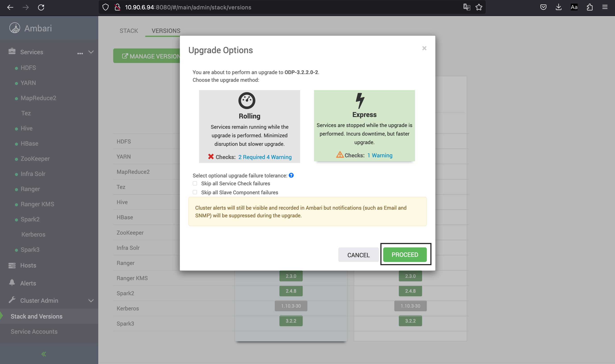Select the Rolling upgrade gauge icon
The width and height of the screenshot is (615, 364).
[247, 101]
